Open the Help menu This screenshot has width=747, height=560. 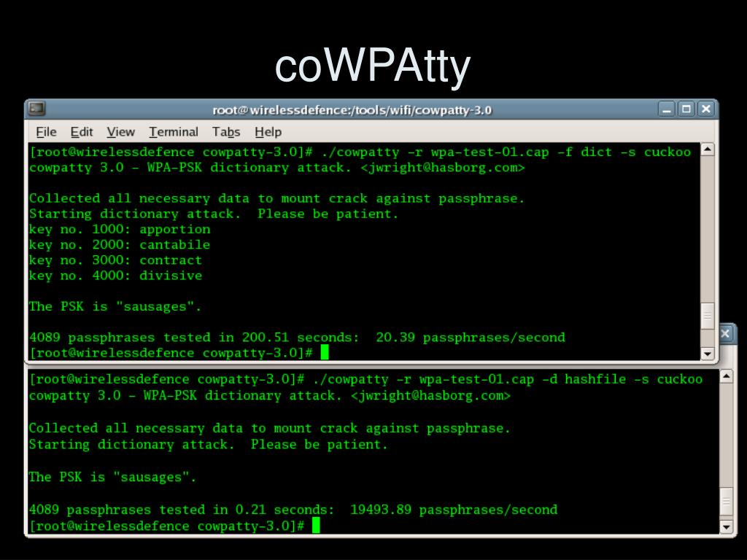(268, 132)
